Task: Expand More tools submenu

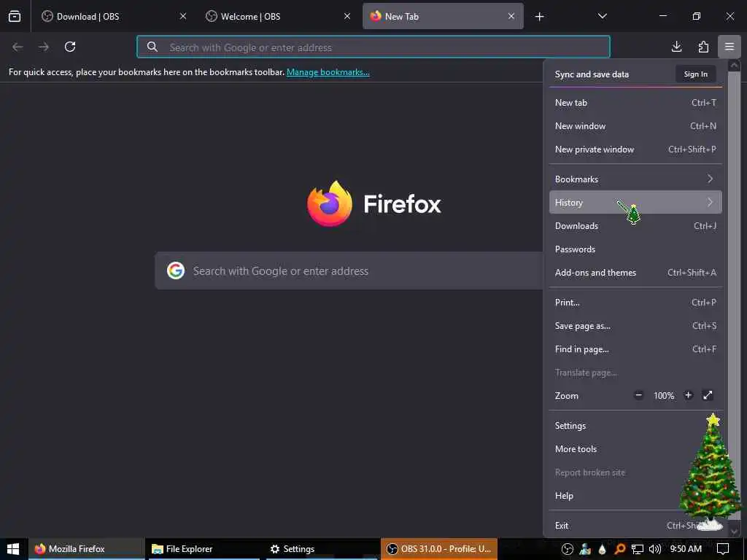Action: (x=635, y=449)
